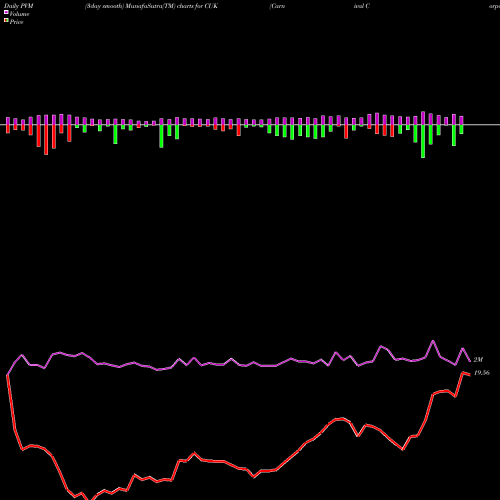This screenshot has width=500, height=500.
Task: Click the 2M volume value label
Action: click(478, 360)
